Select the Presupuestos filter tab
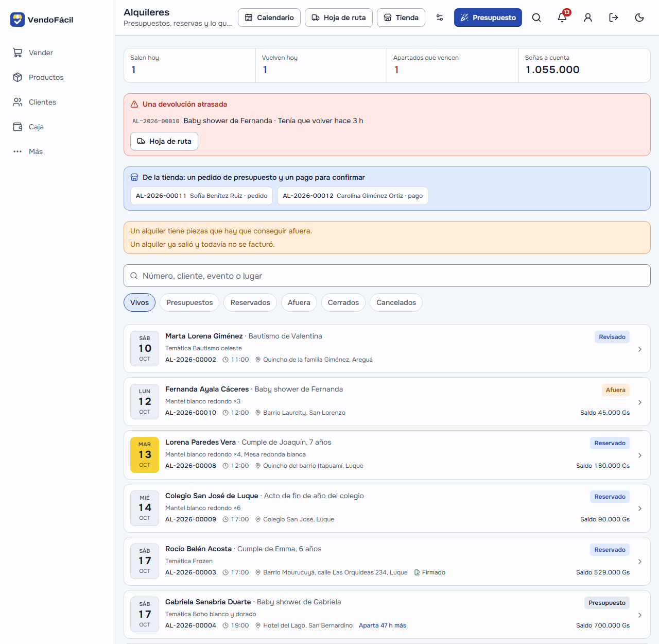Image resolution: width=659 pixels, height=644 pixels. tap(189, 302)
